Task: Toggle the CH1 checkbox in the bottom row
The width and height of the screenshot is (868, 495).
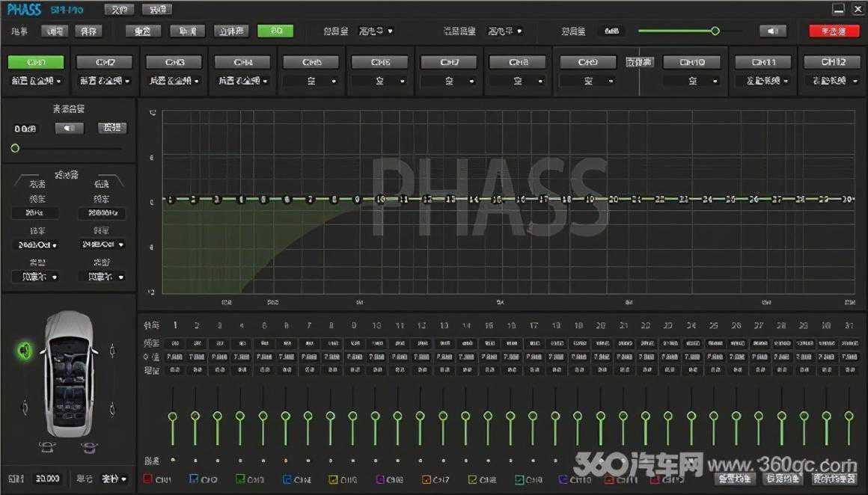Action: pyautogui.click(x=147, y=479)
